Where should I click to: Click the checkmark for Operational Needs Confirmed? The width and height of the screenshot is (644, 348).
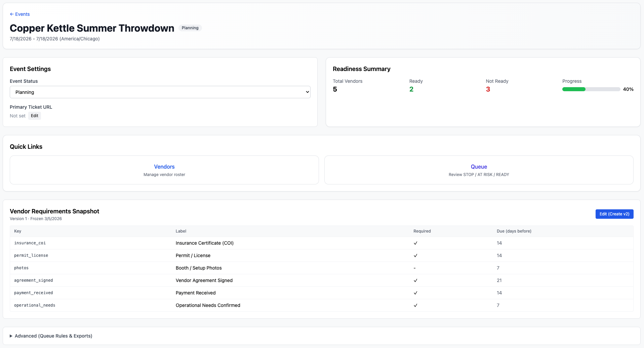click(416, 305)
